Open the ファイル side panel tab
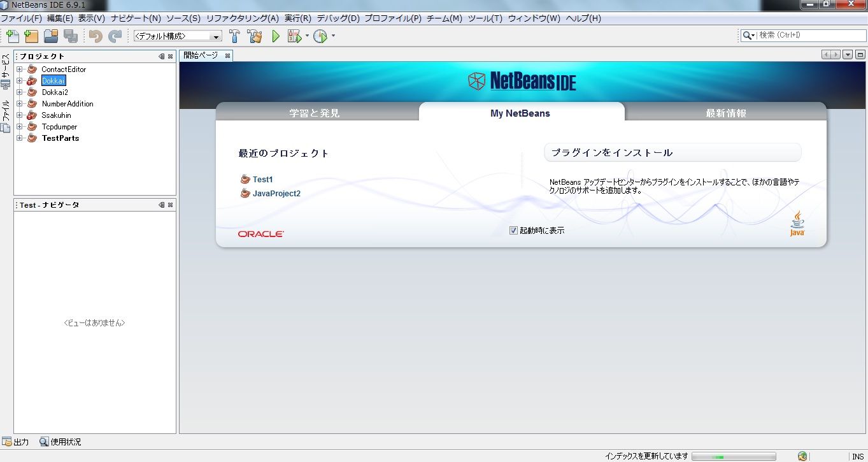The height and width of the screenshot is (462, 868). click(6, 116)
